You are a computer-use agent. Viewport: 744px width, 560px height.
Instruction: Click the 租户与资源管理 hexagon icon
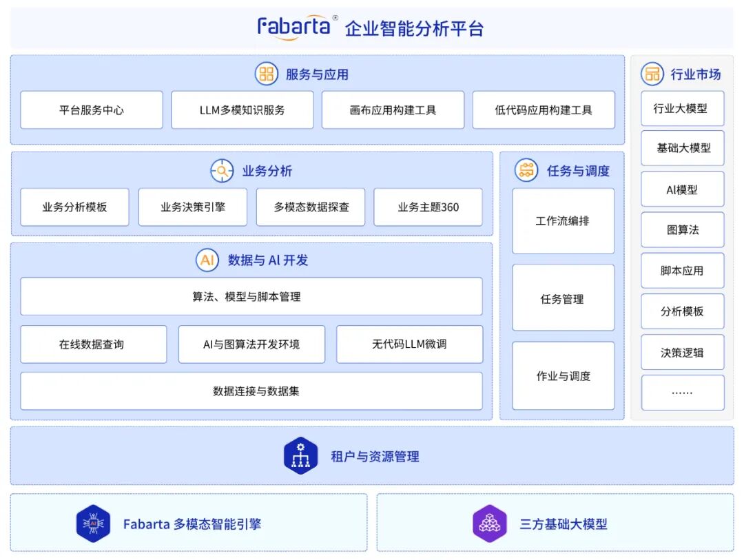pyautogui.click(x=300, y=455)
